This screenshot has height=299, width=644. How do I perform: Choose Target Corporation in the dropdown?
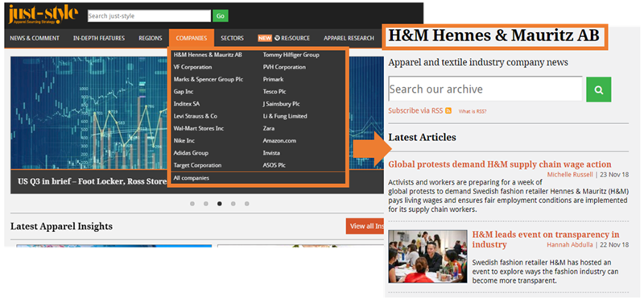pyautogui.click(x=197, y=165)
